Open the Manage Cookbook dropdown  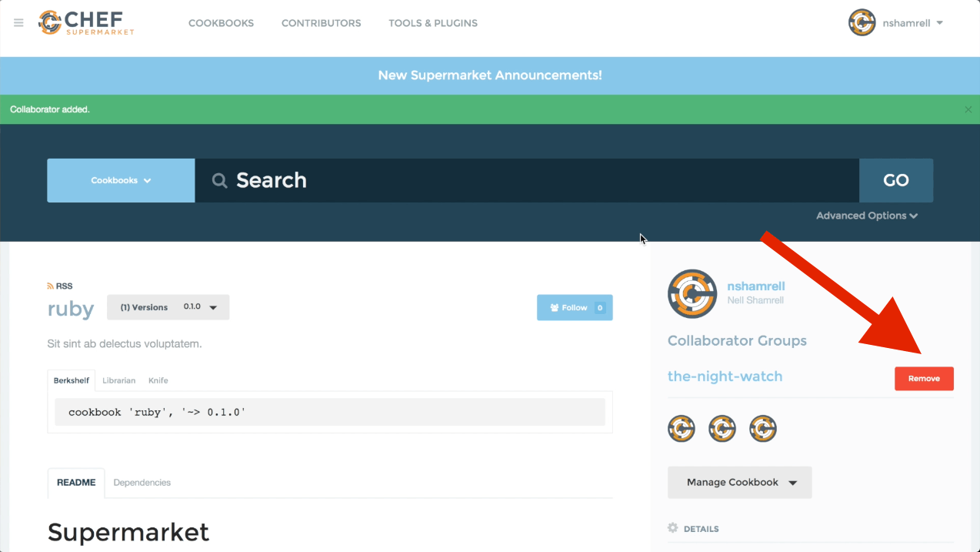point(739,483)
